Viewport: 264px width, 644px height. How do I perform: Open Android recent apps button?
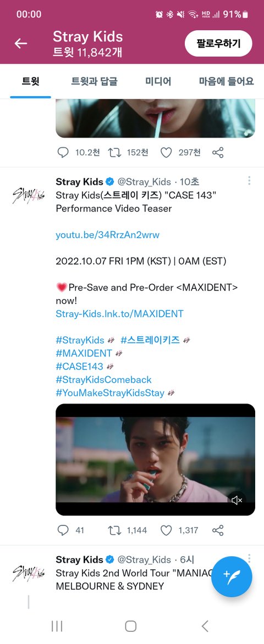(57, 626)
